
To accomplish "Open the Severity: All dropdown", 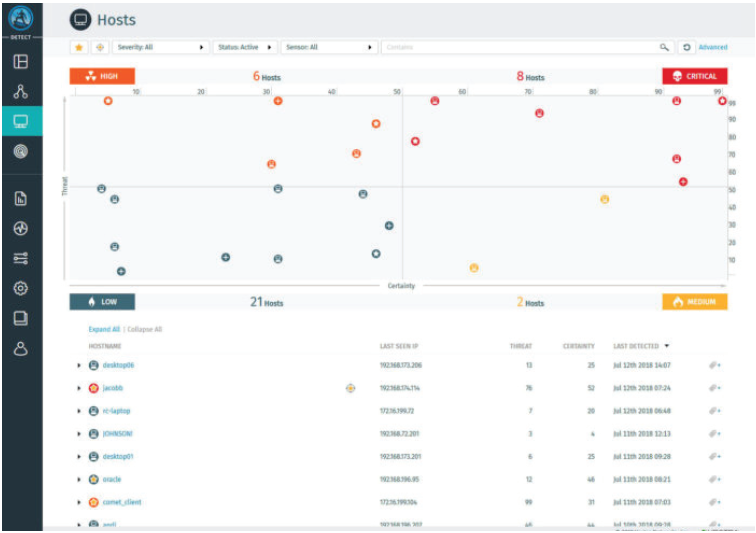I will (x=160, y=47).
